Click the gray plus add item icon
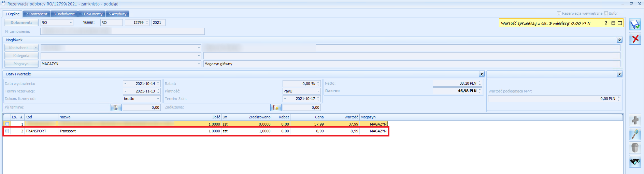The image size is (644, 174). [635, 120]
